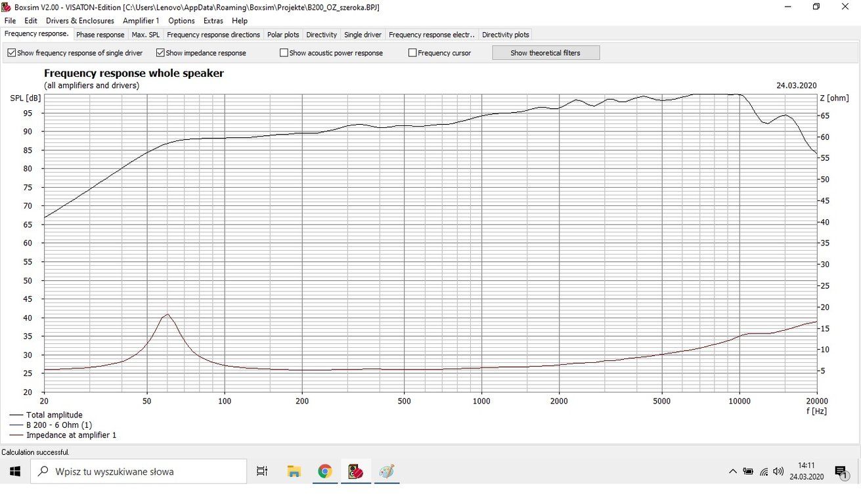The width and height of the screenshot is (861, 504).
Task: Switch to the Directivity tab
Action: 322,35
